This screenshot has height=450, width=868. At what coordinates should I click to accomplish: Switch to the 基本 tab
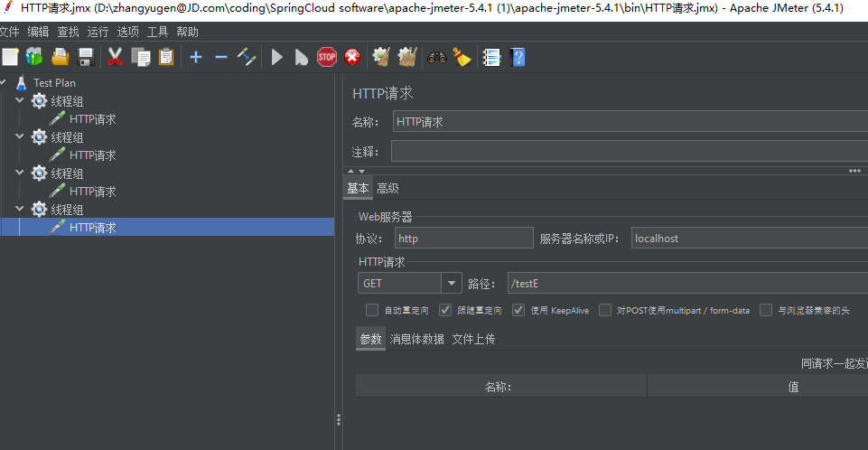click(358, 188)
